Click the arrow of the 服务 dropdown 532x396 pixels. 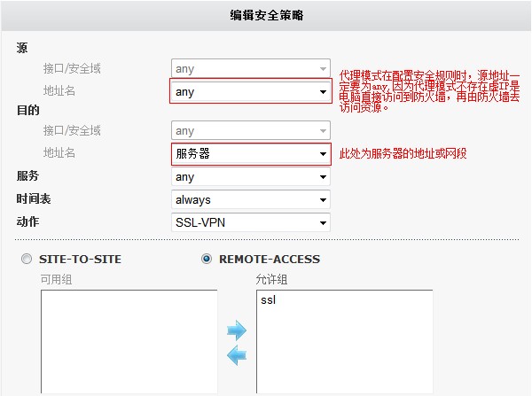click(x=323, y=177)
